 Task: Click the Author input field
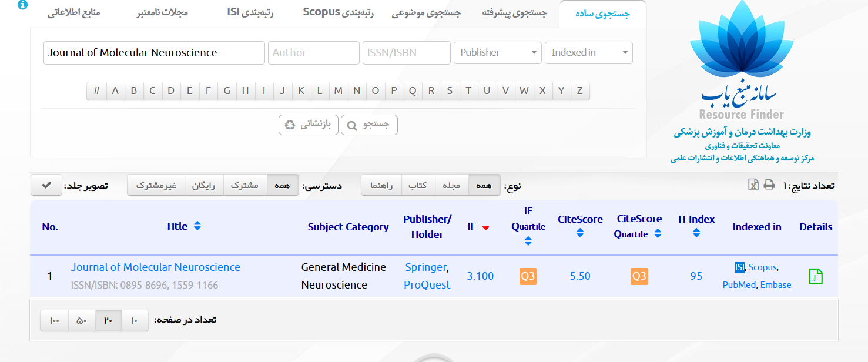(x=314, y=52)
